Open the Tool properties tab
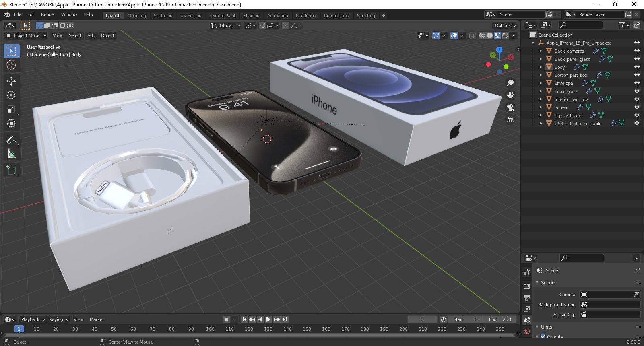644x346 pixels. click(527, 272)
